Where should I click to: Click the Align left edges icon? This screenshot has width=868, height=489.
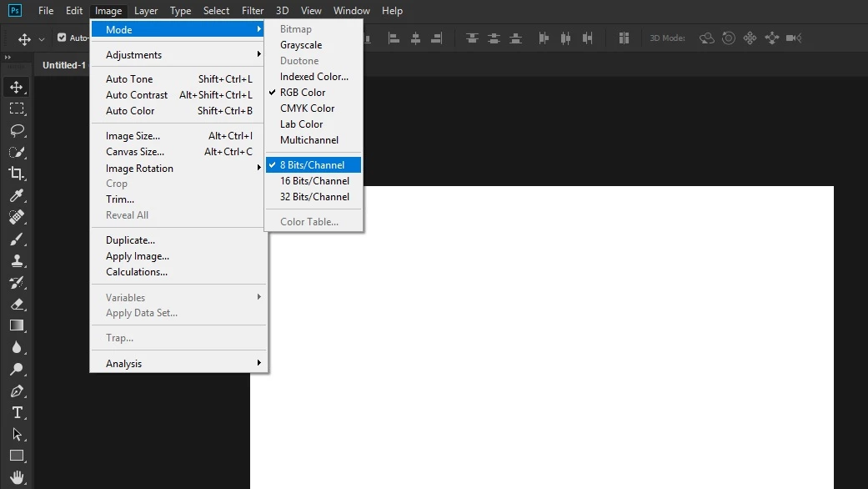click(x=394, y=38)
